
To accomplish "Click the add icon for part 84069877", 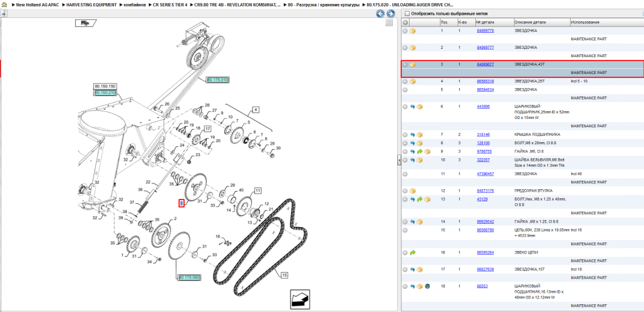I will coord(405,64).
